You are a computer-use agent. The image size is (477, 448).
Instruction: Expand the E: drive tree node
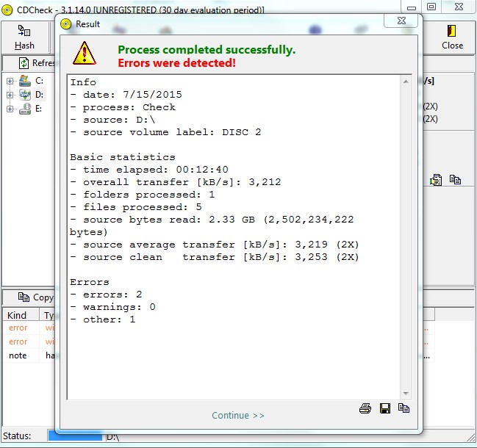10,109
